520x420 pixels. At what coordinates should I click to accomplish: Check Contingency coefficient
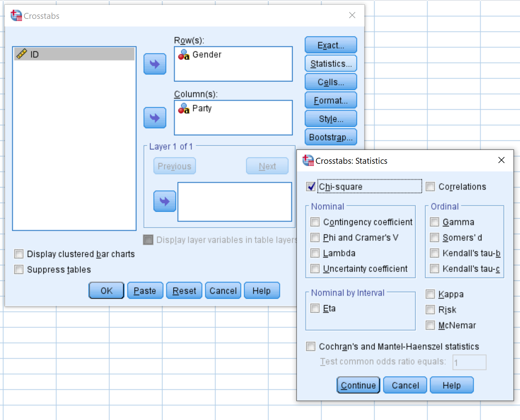point(315,222)
